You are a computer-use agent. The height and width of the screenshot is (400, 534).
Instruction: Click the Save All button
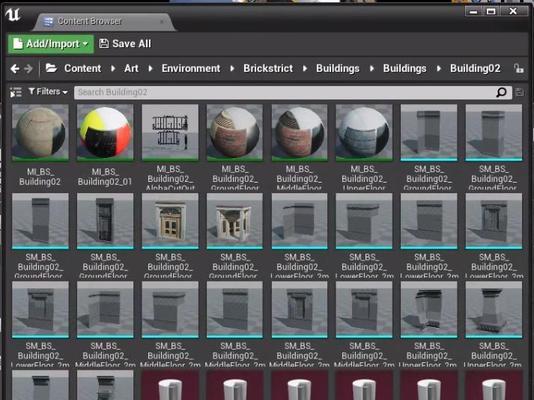(x=125, y=44)
